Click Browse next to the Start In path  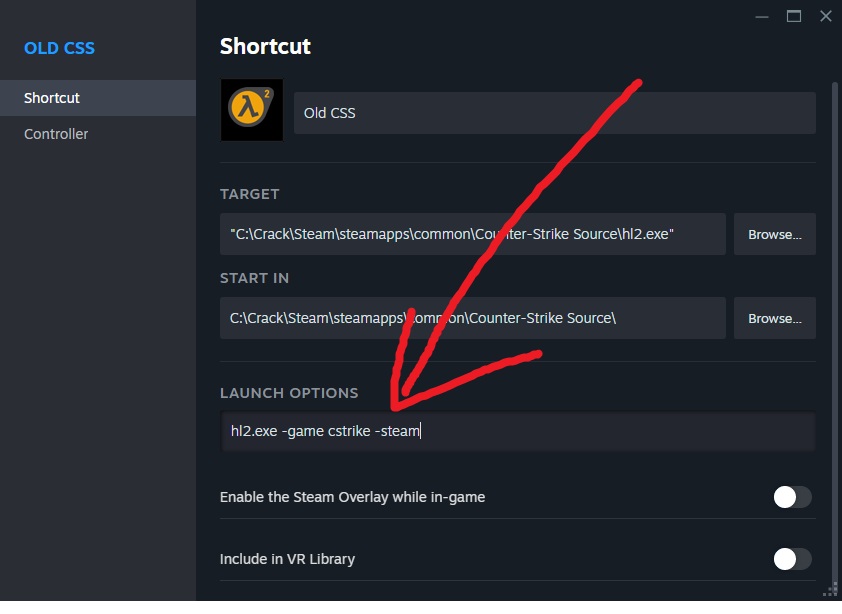[775, 318]
